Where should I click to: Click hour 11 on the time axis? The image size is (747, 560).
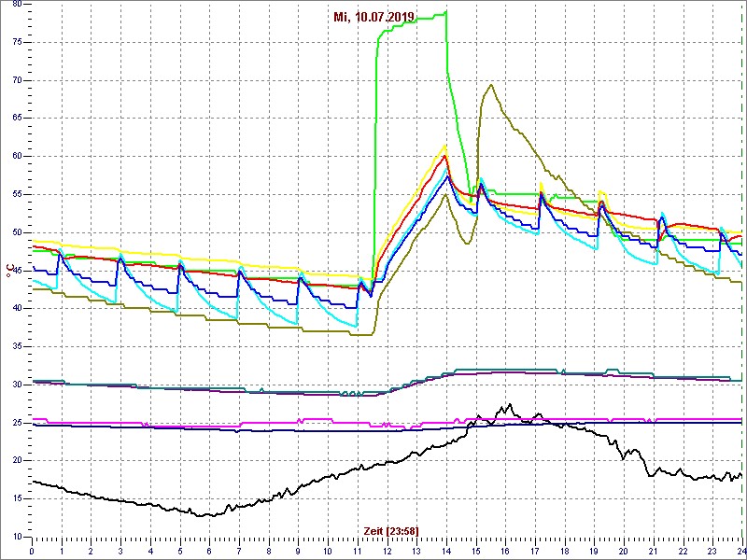[x=358, y=552]
